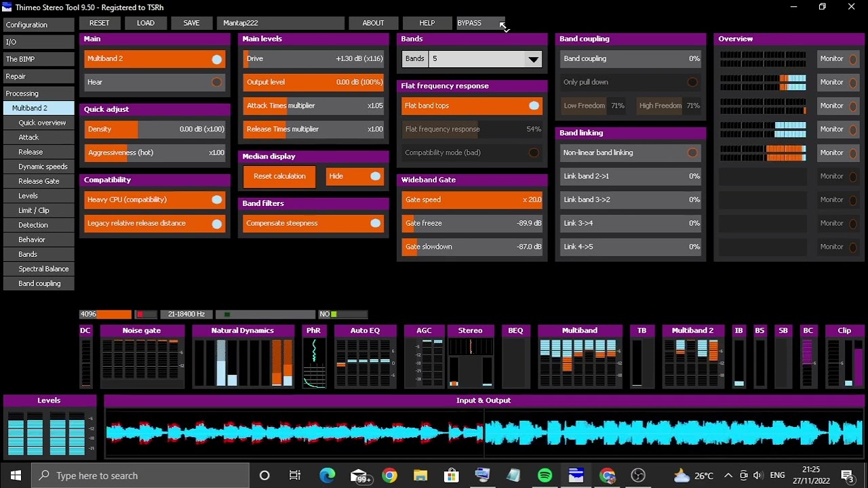Open the DC meter
The width and height of the screenshot is (868, 488).
click(85, 357)
